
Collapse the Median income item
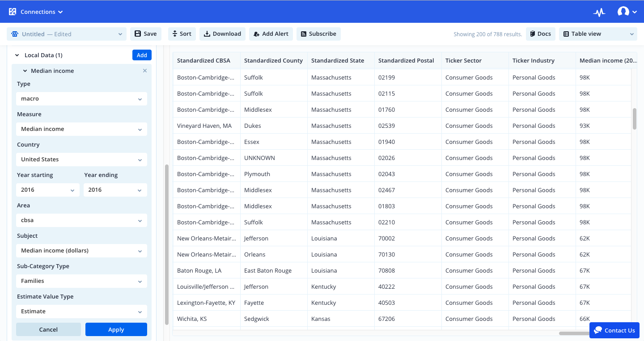pos(25,71)
